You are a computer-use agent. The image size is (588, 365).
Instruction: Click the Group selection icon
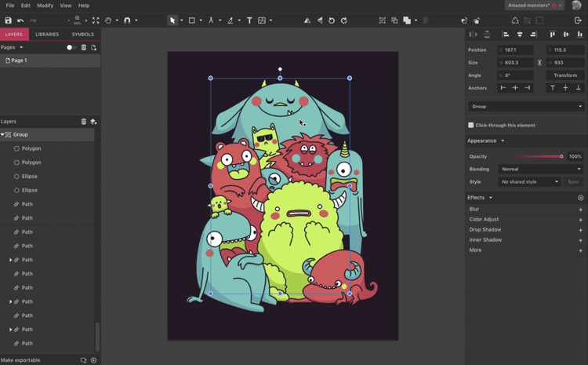382,20
